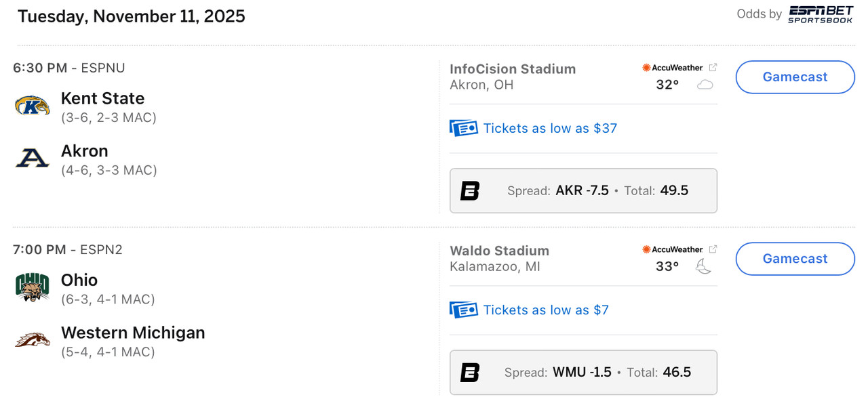The image size is (868, 397).
Task: Click the ESPN BET Sportsbook logo
Action: [x=821, y=14]
